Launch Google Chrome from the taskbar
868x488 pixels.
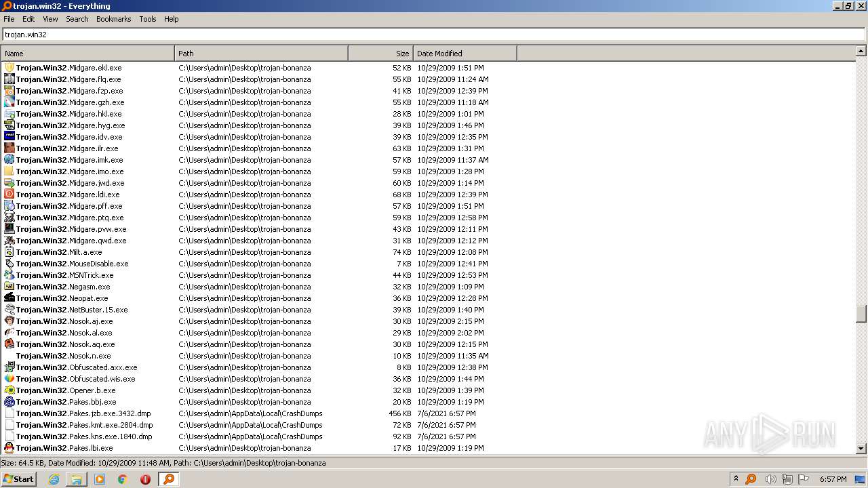[x=123, y=479]
